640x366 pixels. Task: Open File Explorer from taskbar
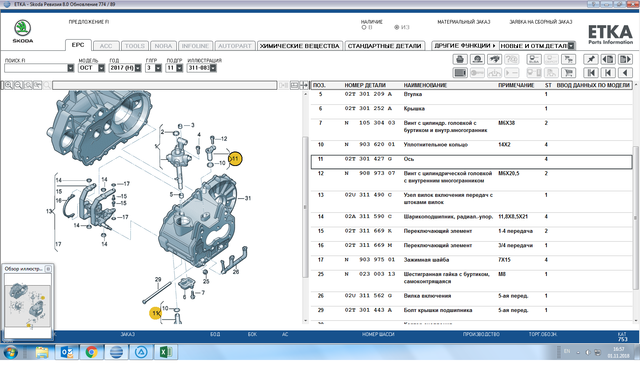point(42,352)
